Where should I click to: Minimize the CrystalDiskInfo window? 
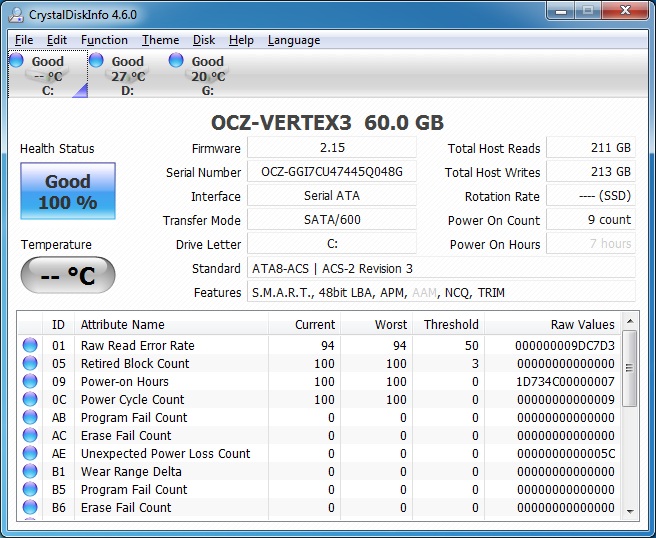tap(561, 11)
